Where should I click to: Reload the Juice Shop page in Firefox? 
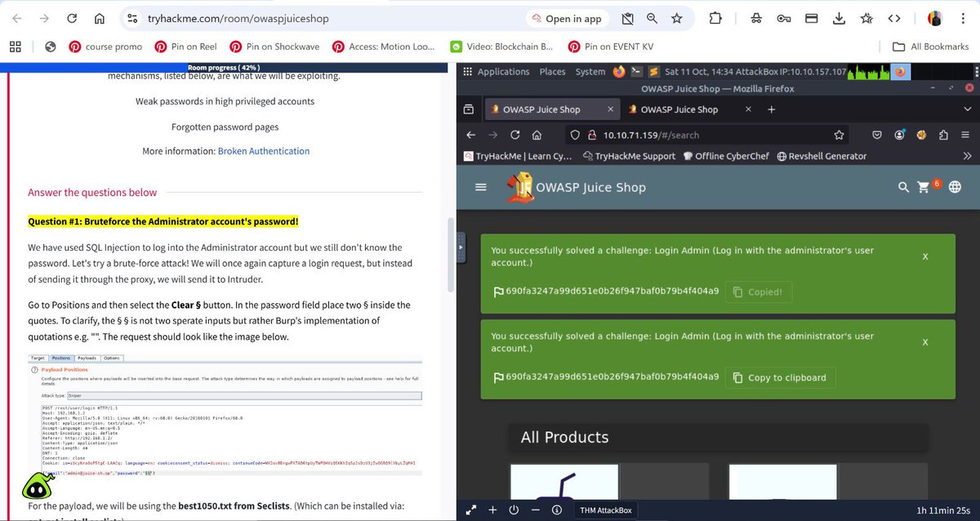click(514, 135)
